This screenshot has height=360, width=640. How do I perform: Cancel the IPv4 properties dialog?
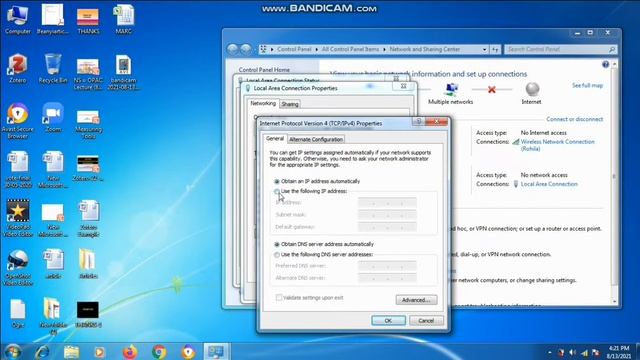pos(426,321)
